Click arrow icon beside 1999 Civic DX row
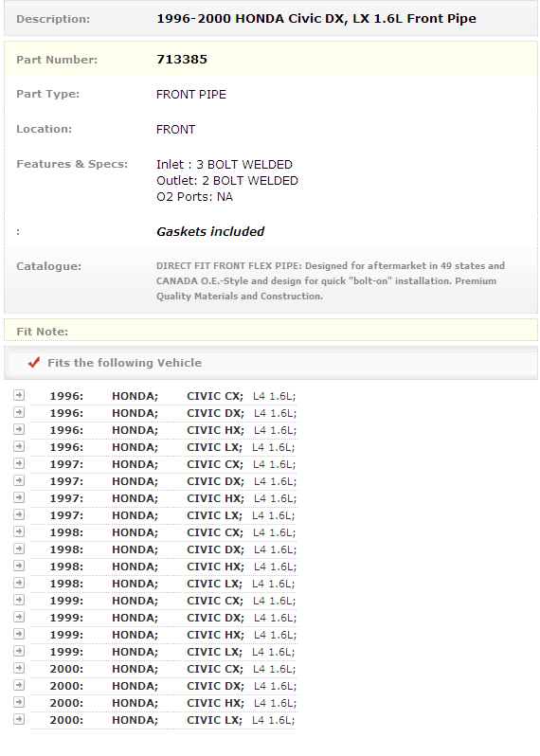540x756 pixels. [19, 617]
